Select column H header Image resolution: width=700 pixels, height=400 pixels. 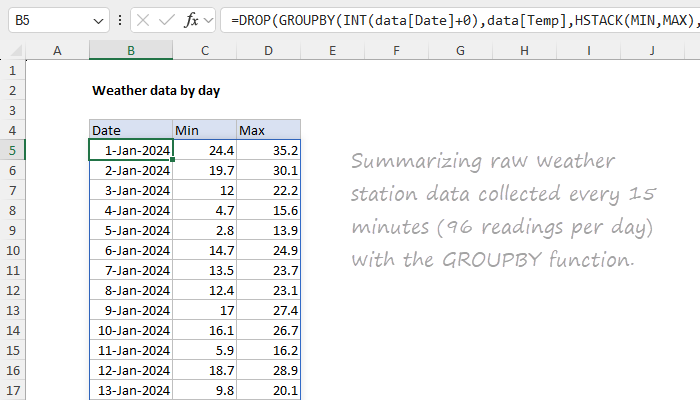525,50
